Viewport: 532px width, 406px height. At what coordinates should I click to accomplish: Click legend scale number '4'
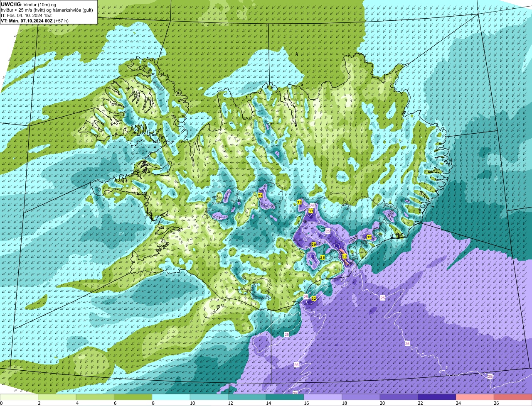tap(77, 403)
